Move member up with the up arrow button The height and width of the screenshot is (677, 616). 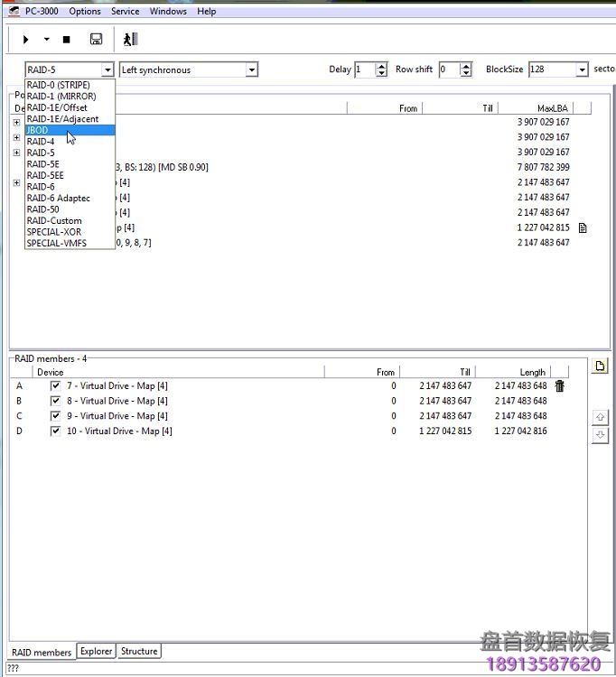click(601, 417)
